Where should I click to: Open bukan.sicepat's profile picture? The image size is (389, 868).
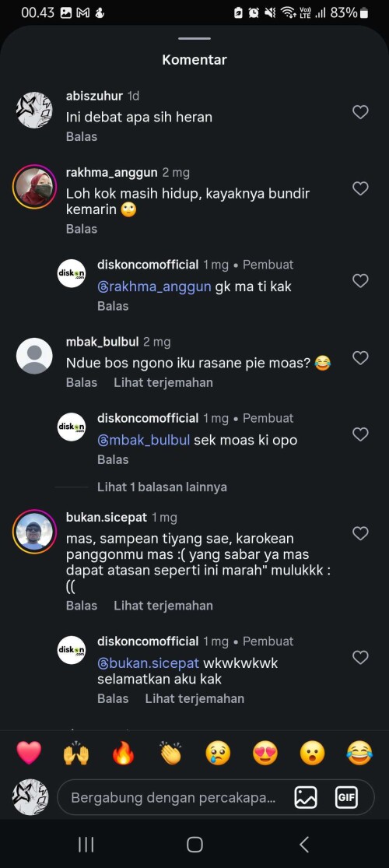(x=34, y=532)
